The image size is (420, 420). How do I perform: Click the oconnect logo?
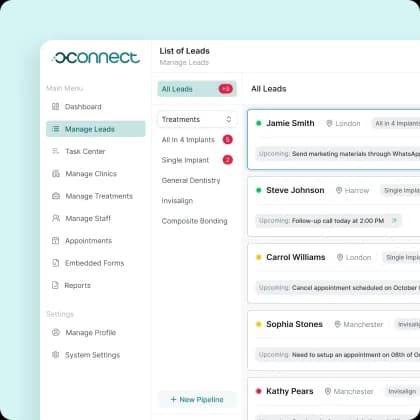[96, 57]
